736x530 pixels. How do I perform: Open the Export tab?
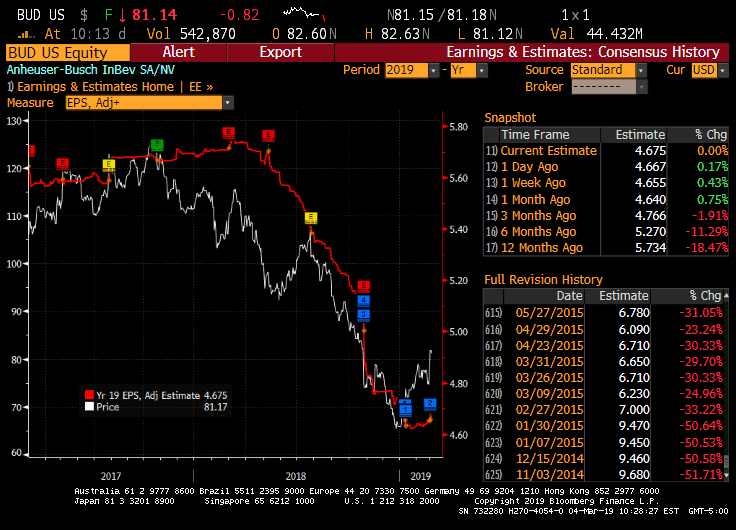pyautogui.click(x=281, y=52)
